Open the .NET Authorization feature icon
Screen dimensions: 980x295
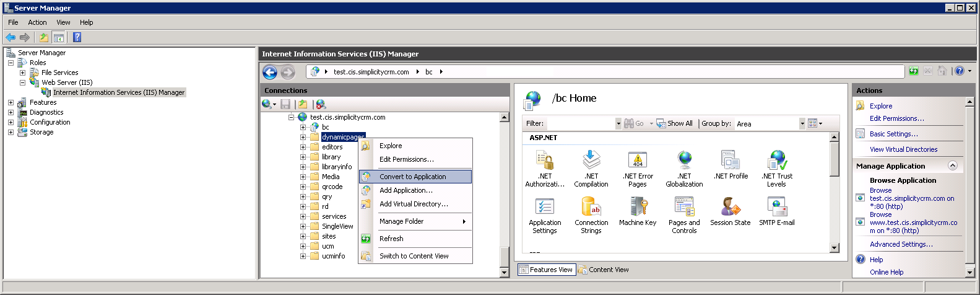[545, 168]
